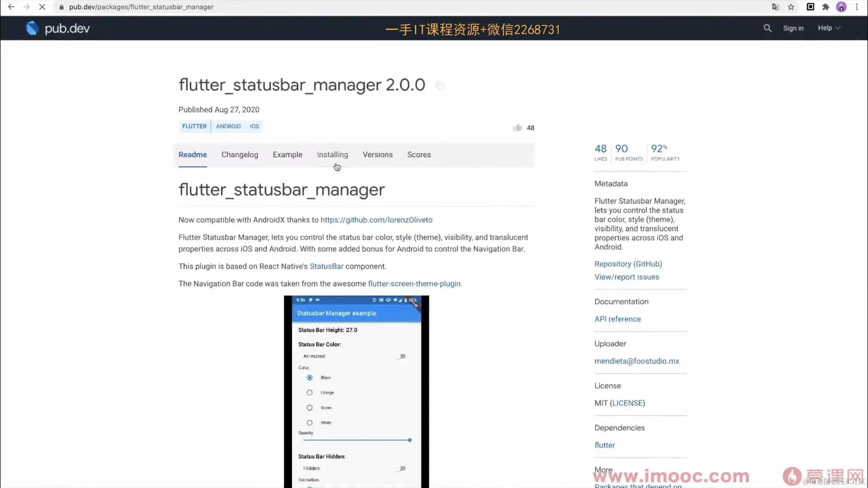This screenshot has height=488, width=868.
Task: Stop page loading with the X icon
Action: [42, 7]
